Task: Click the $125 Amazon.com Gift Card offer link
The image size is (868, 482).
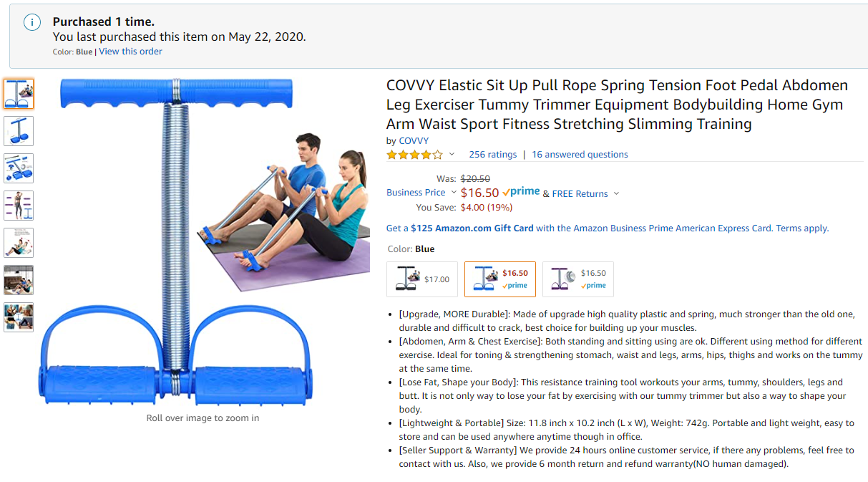Action: [x=472, y=228]
